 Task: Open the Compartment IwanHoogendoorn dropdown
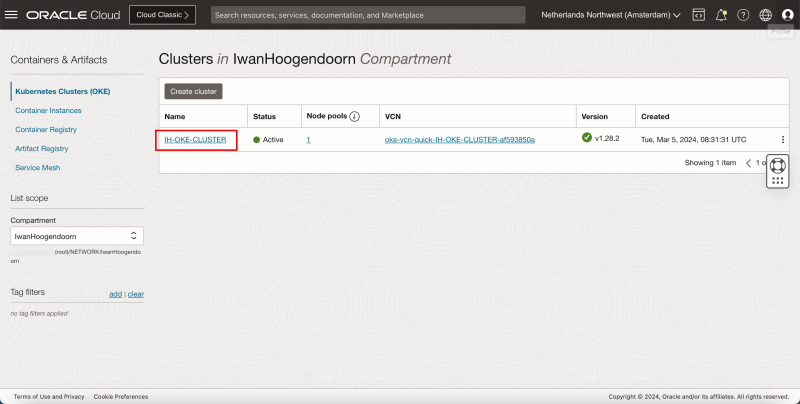tap(76, 236)
